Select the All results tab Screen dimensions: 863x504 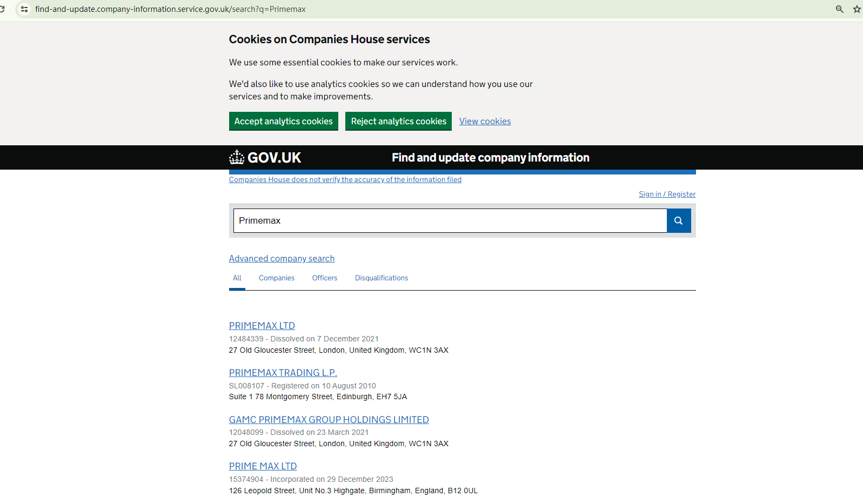pyautogui.click(x=237, y=278)
